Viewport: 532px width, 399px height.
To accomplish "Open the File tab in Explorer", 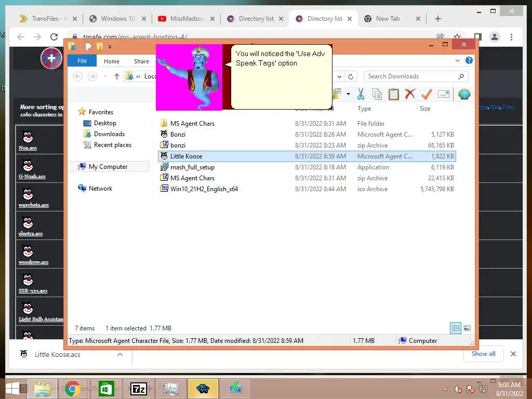I will [x=82, y=61].
